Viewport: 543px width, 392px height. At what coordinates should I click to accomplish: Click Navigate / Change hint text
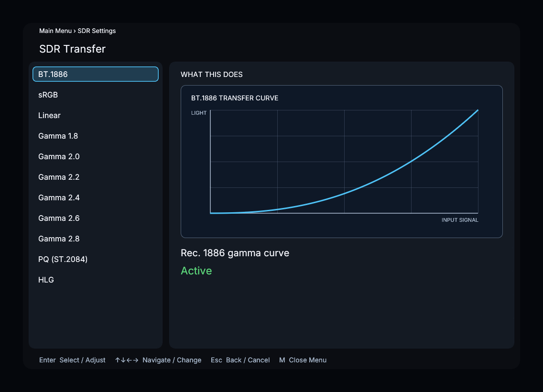click(172, 360)
